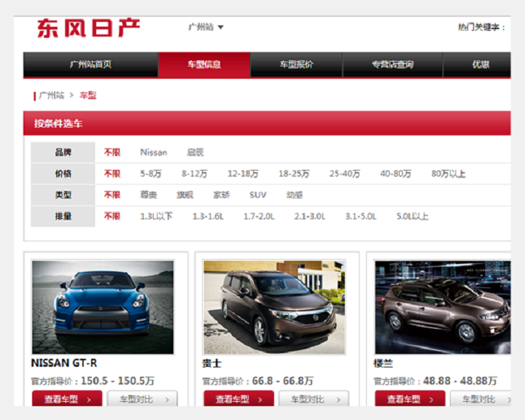Viewport: 525px width, 420px height.
Task: Click the 66.8 - 66.8万 price text
Action: [x=283, y=381]
